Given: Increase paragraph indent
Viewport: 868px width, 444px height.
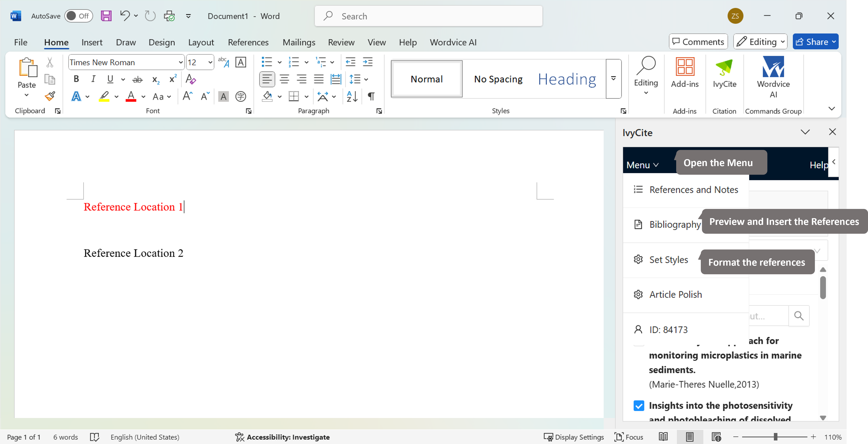Looking at the screenshot, I should click(x=368, y=62).
